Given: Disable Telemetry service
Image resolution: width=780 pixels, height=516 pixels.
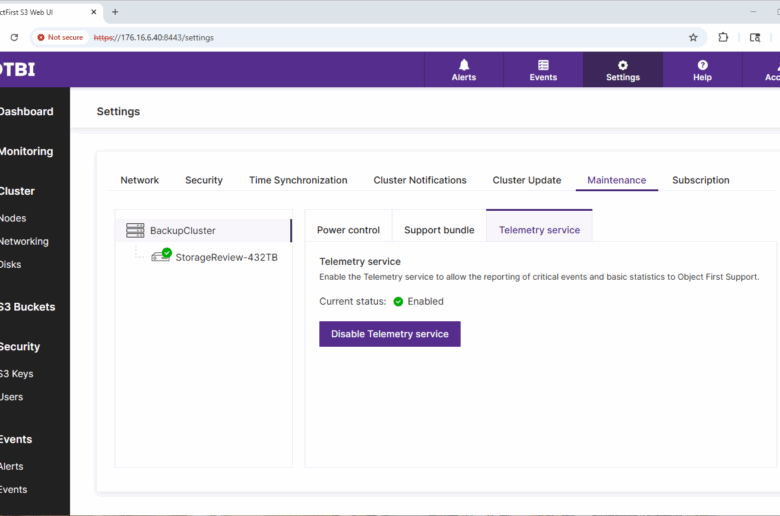Looking at the screenshot, I should tap(389, 334).
